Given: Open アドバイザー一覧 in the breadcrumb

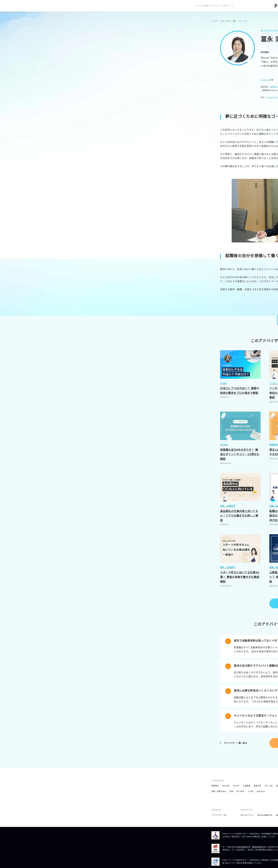Looking at the screenshot, I should click(228, 21).
